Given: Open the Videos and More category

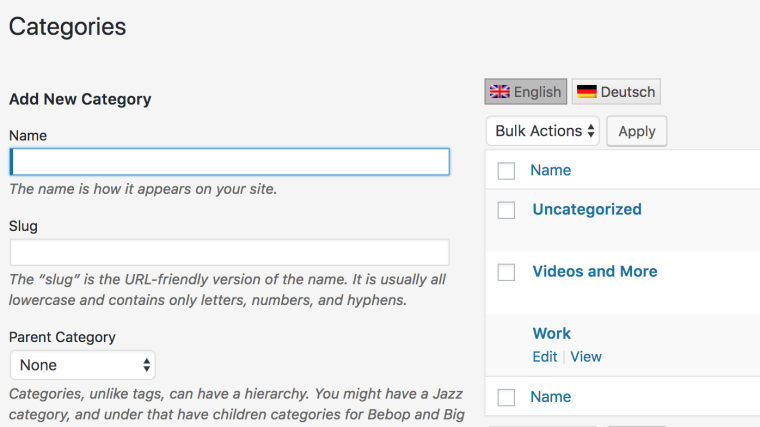Looking at the screenshot, I should click(x=595, y=271).
